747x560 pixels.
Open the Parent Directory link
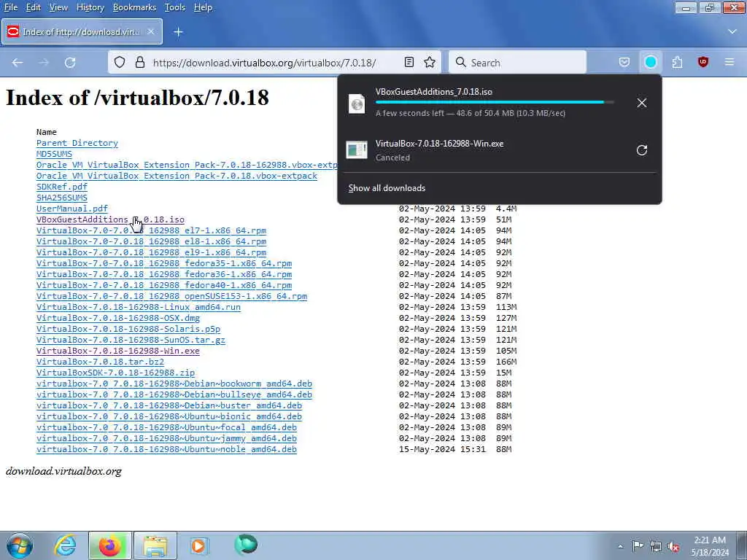[x=77, y=143]
